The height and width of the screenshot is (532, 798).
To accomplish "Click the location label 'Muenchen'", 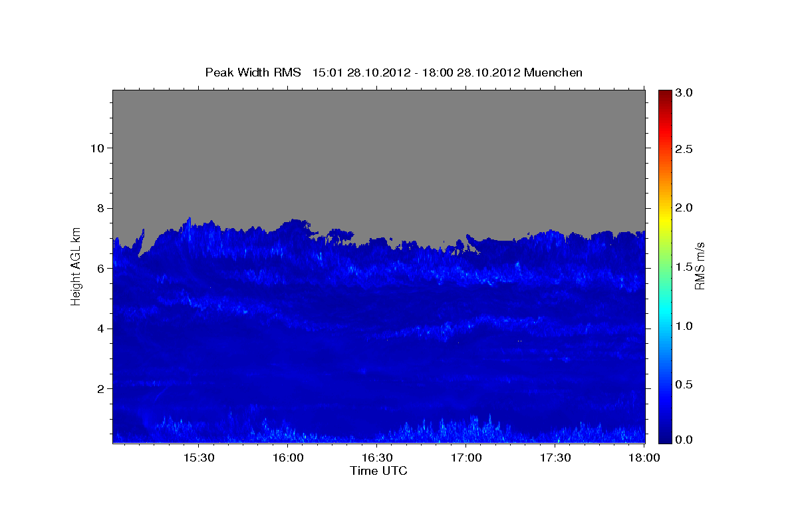I will (x=553, y=72).
